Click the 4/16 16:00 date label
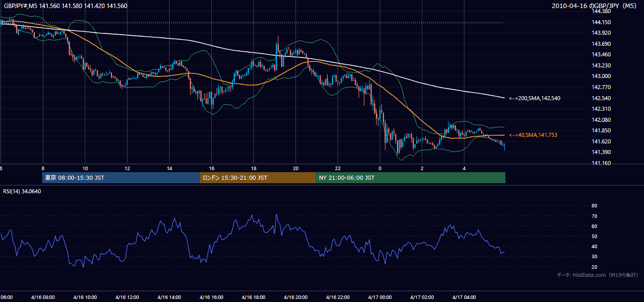 point(212,297)
